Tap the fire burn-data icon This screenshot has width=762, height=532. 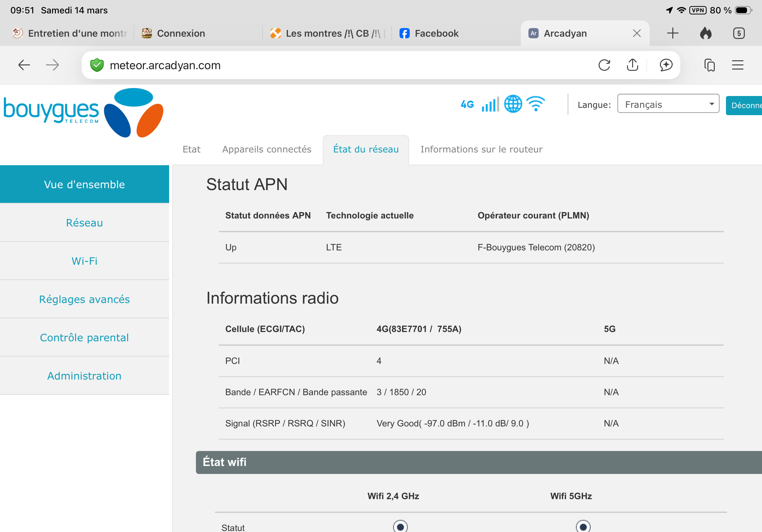point(706,33)
